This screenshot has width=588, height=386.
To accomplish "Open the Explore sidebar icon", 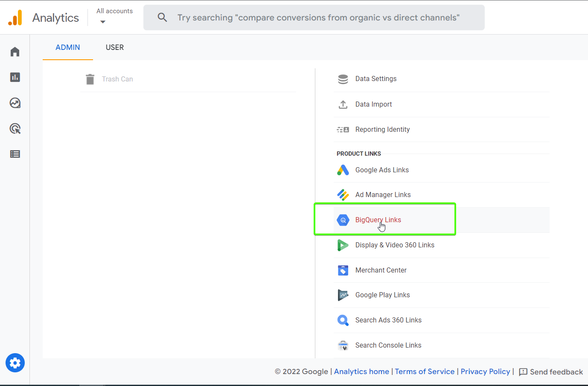I will tap(15, 103).
